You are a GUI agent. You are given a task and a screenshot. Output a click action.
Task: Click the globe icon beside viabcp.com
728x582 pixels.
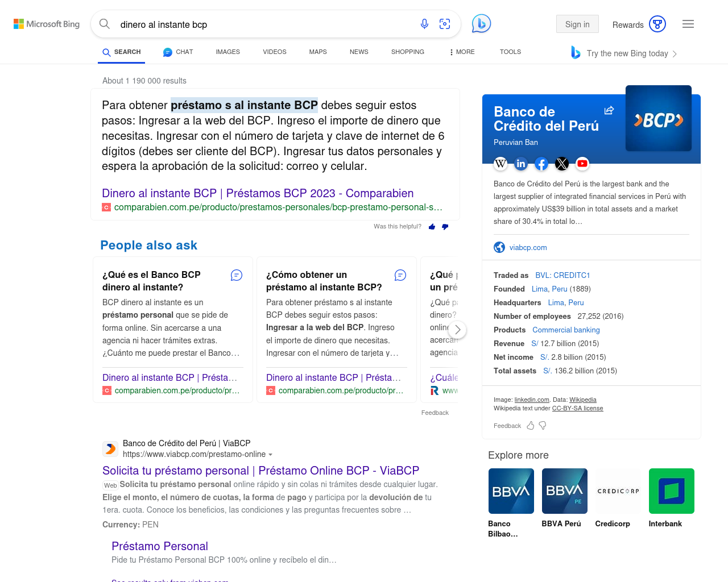click(x=499, y=247)
